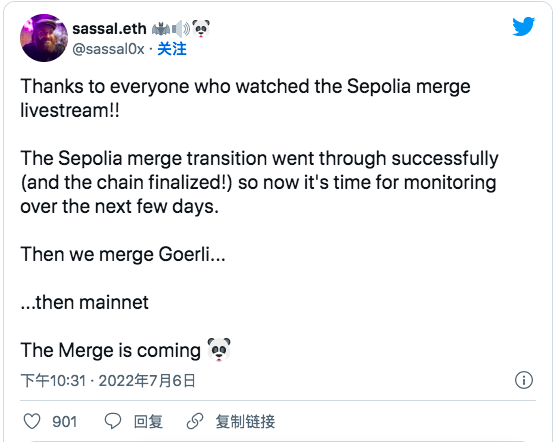Open the tweet timestamp 下午10:31 · 2022年7月6日

108,381
